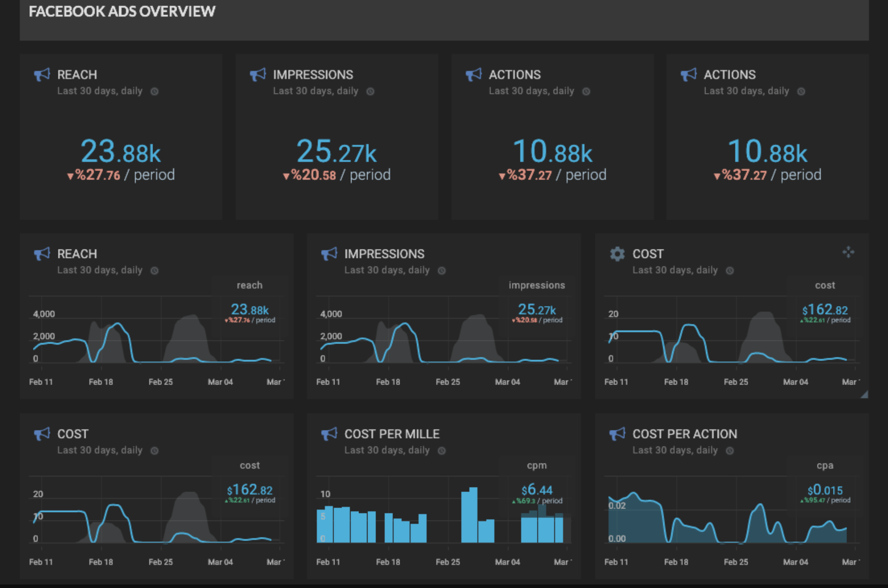Click the clock icon on the REACH summary card
Image resolution: width=888 pixels, height=588 pixels.
point(154,91)
